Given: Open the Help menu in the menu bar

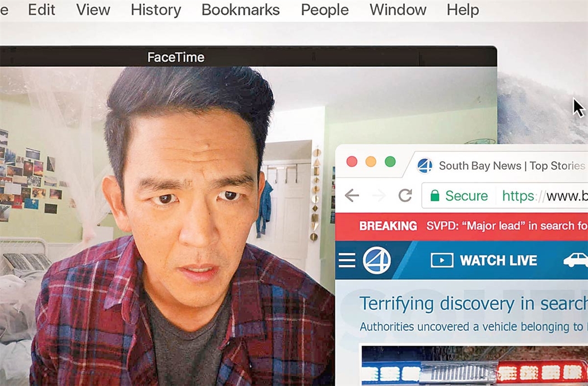Looking at the screenshot, I should point(463,10).
